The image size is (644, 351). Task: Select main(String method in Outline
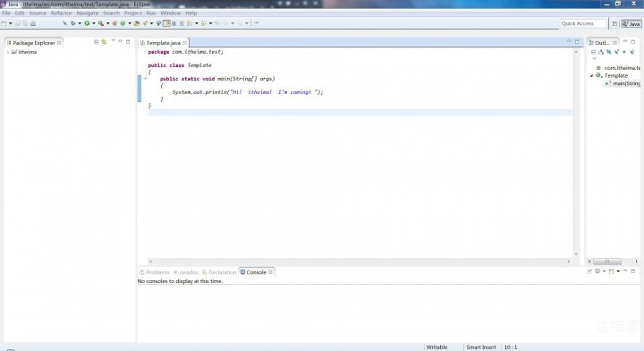(623, 83)
